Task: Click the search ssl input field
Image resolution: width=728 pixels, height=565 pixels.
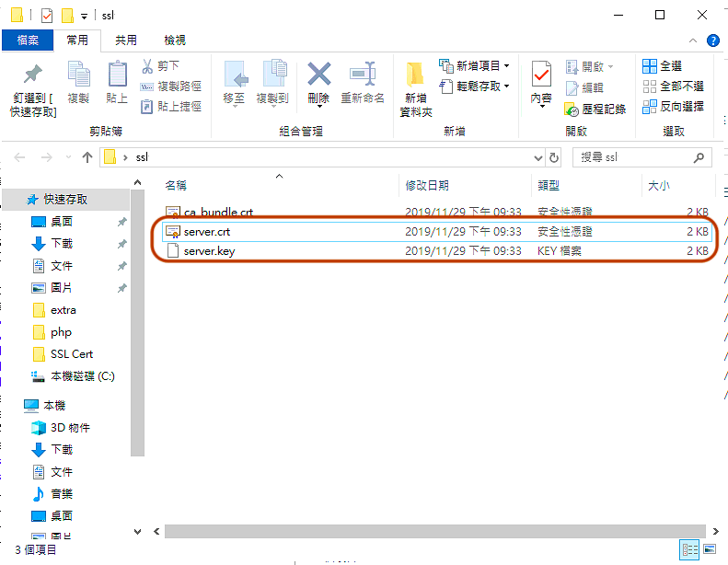Action: tap(633, 157)
